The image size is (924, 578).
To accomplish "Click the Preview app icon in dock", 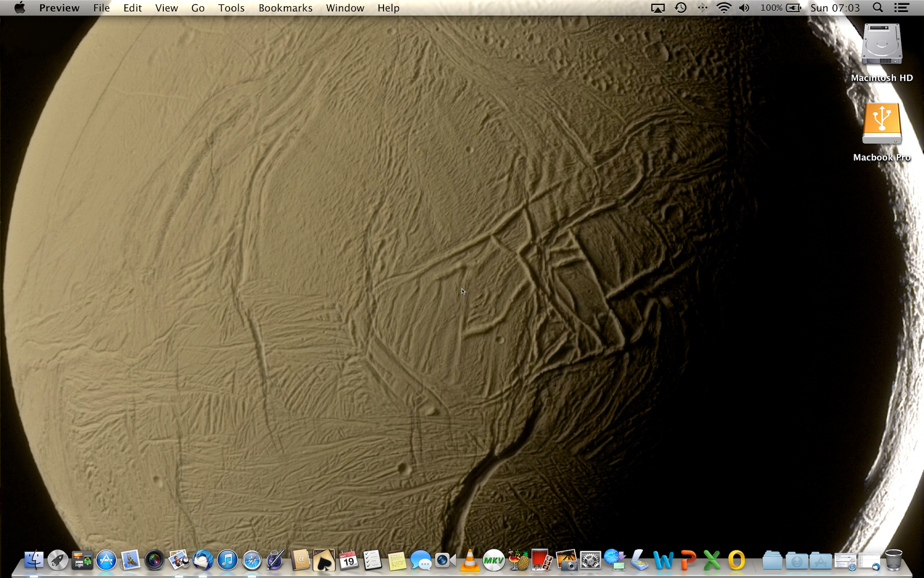I will coord(179,560).
